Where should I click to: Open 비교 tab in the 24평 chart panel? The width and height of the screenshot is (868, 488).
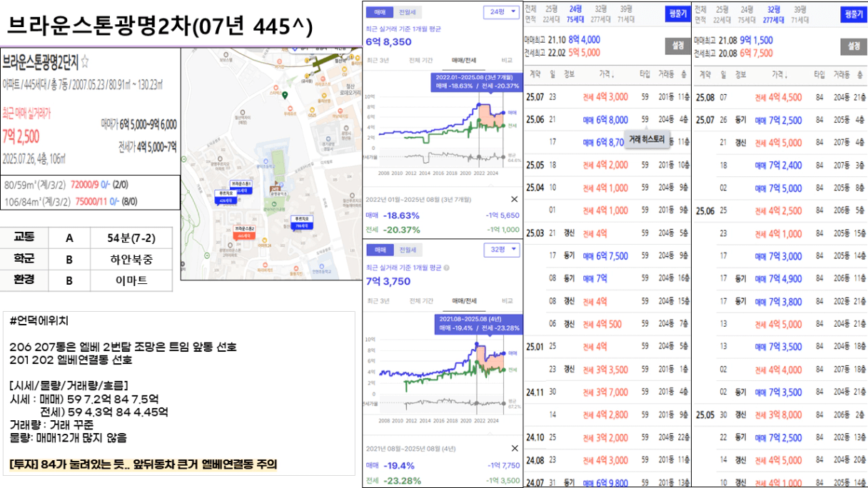(x=507, y=61)
